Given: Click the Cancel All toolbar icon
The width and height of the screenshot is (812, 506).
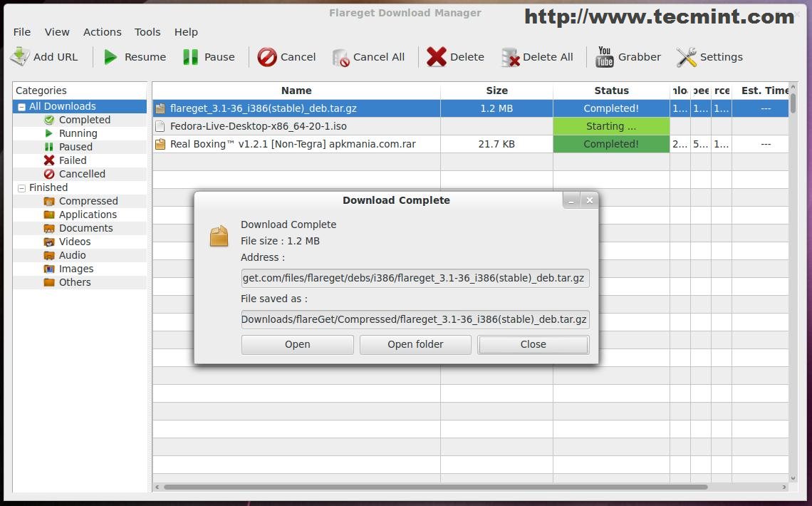Looking at the screenshot, I should [x=340, y=58].
